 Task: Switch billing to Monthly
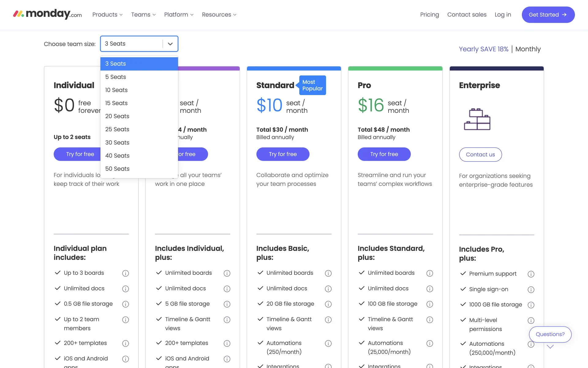pyautogui.click(x=528, y=49)
